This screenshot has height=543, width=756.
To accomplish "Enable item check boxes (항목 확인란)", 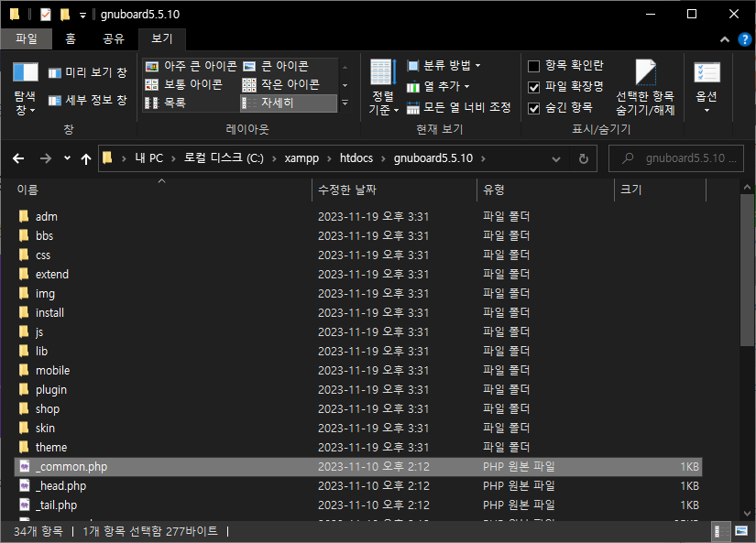I will (566, 66).
